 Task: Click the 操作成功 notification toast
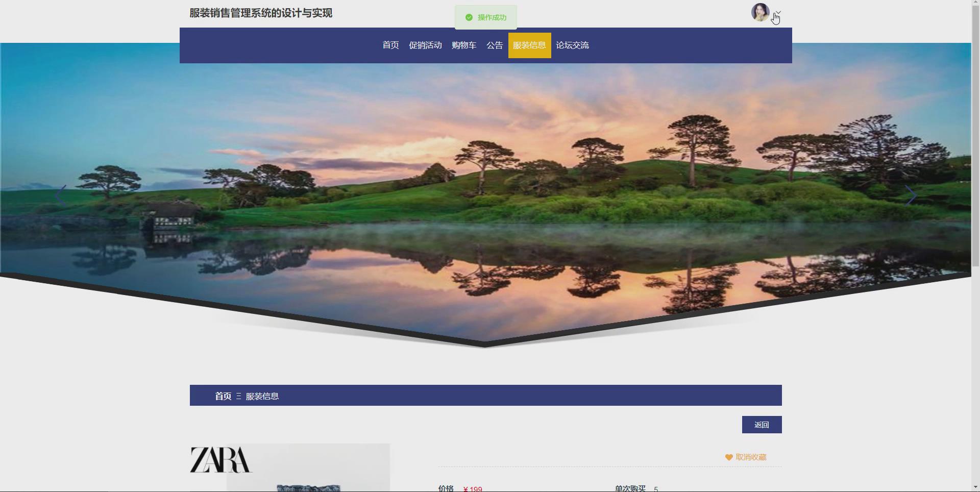click(485, 17)
